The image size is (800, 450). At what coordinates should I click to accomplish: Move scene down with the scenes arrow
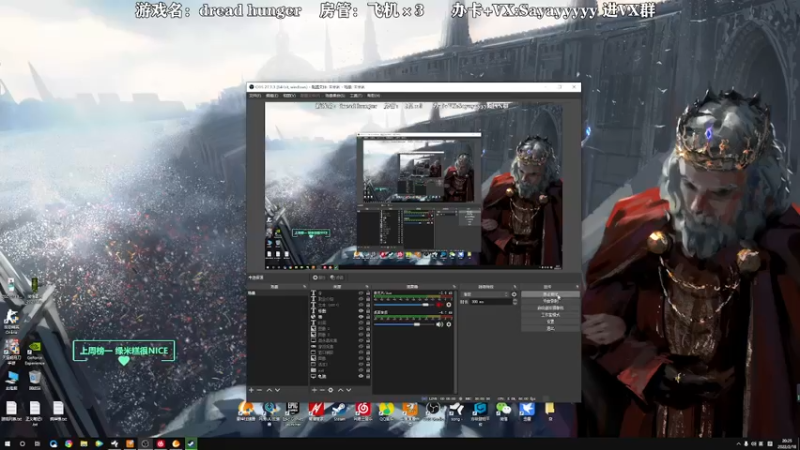point(278,390)
